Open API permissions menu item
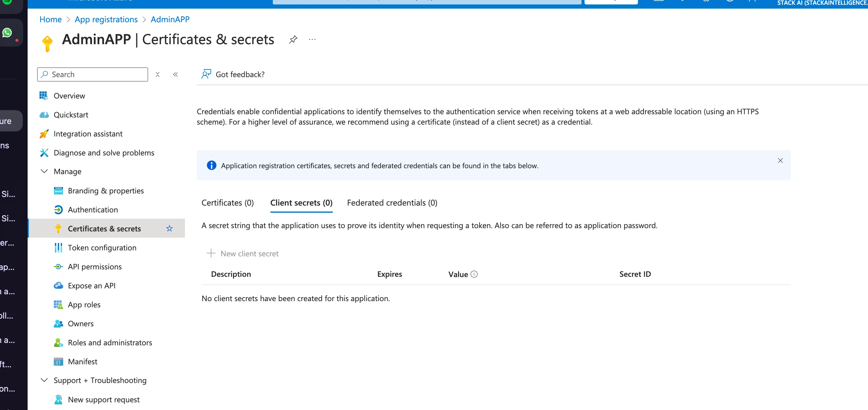The height and width of the screenshot is (410, 868). tap(95, 267)
